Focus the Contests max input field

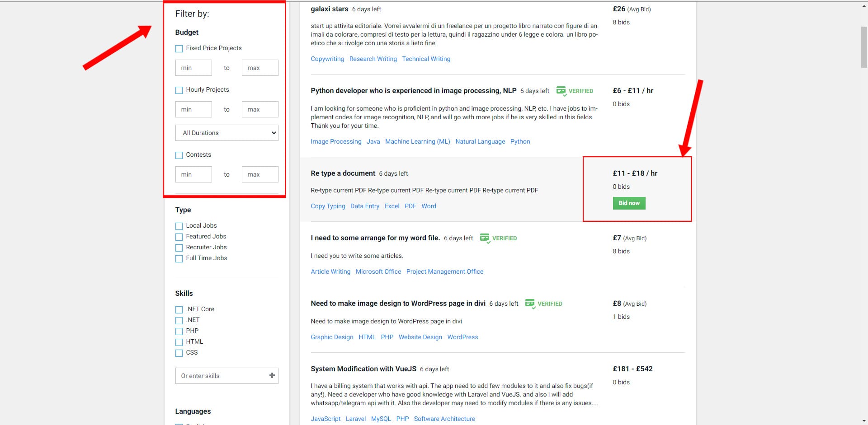click(x=260, y=174)
